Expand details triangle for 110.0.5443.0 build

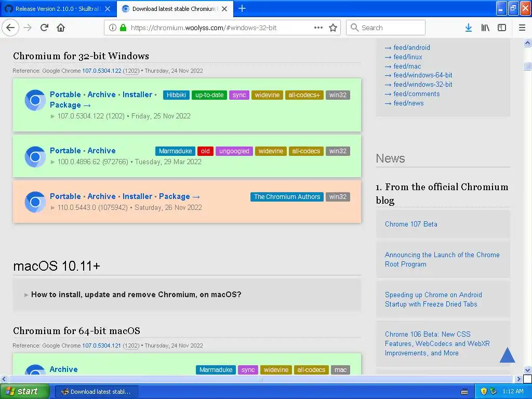pyautogui.click(x=52, y=208)
